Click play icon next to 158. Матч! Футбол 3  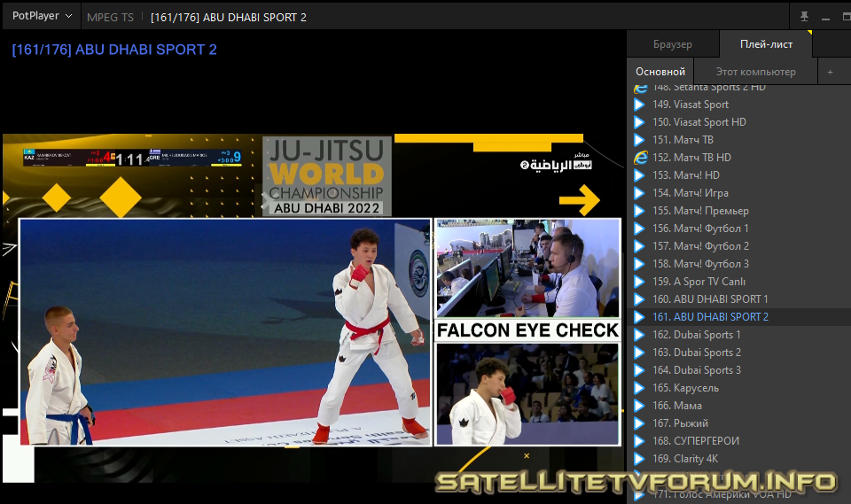pyautogui.click(x=639, y=264)
